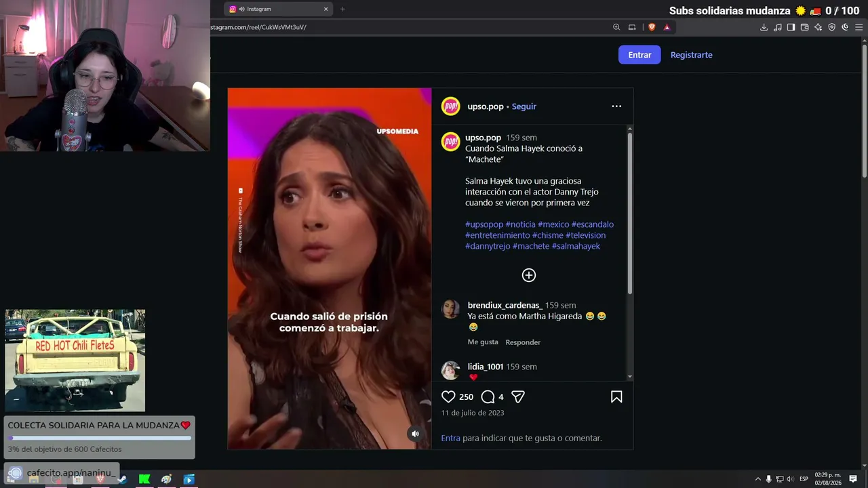Open the network icon in system tray
Image resolution: width=868 pixels, height=488 pixels.
point(780,479)
